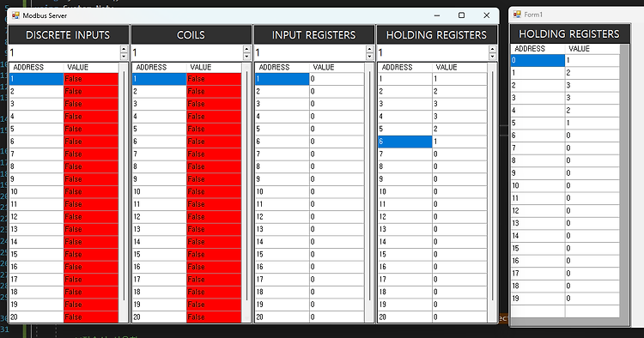Image resolution: width=644 pixels, height=338 pixels.
Task: Select Form1 address 0 cell
Action: pos(538,60)
